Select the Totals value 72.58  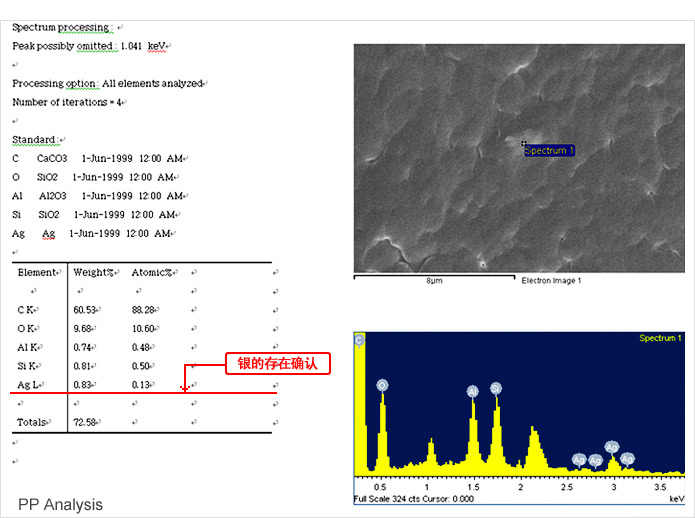pos(84,422)
